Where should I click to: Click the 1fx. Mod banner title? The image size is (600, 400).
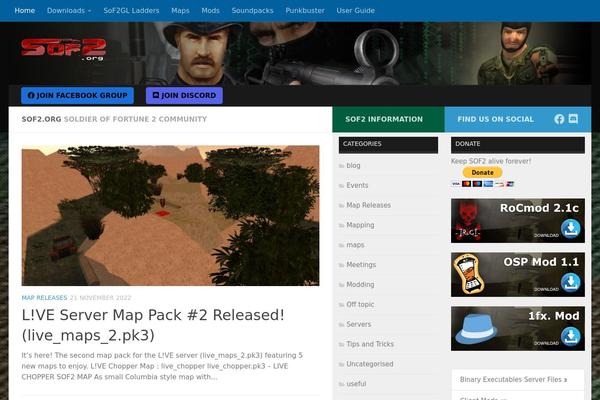pyautogui.click(x=554, y=316)
